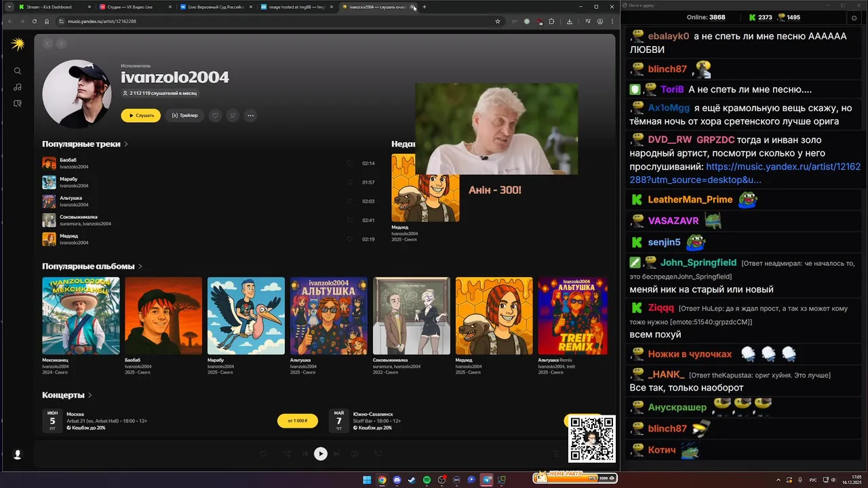Open Chrome from the taskbar
This screenshot has height=488, width=868.
pyautogui.click(x=382, y=480)
